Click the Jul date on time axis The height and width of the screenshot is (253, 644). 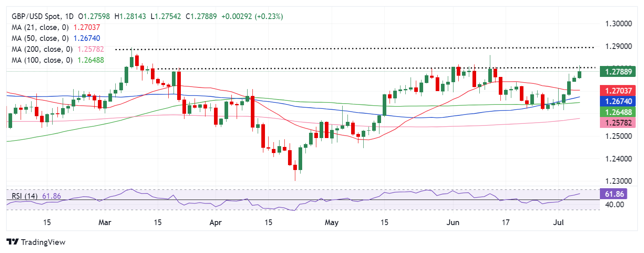point(558,222)
